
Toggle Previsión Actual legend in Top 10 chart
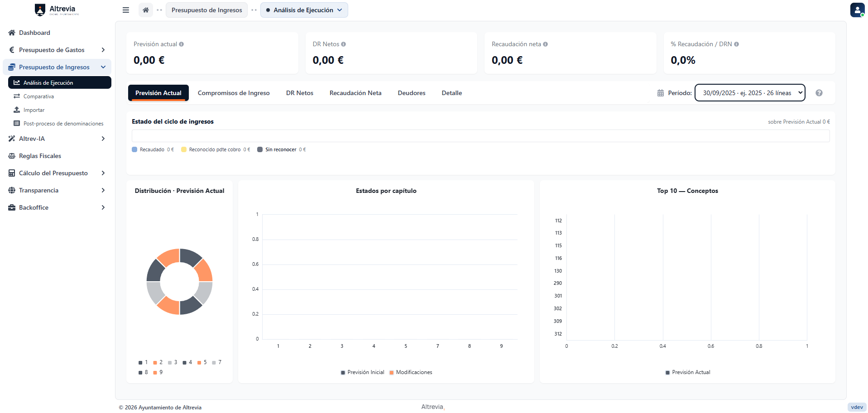(688, 372)
